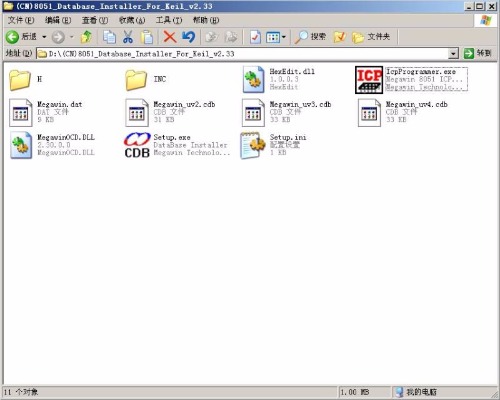The width and height of the screenshot is (500, 400).
Task: Toggle the Folders pane button
Action: point(371,37)
